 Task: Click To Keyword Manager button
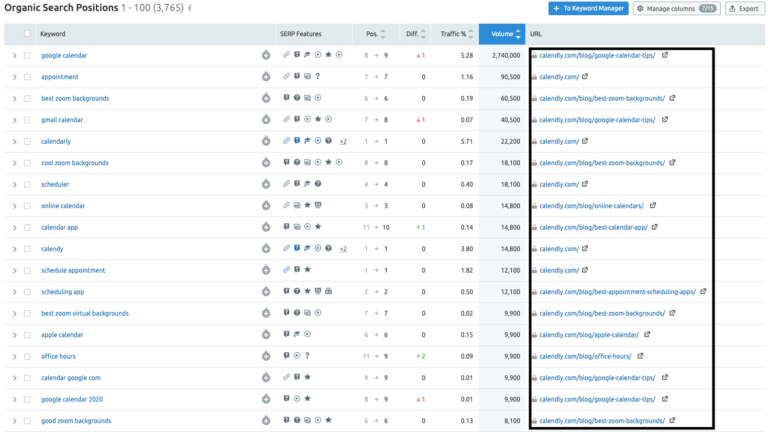tap(588, 8)
